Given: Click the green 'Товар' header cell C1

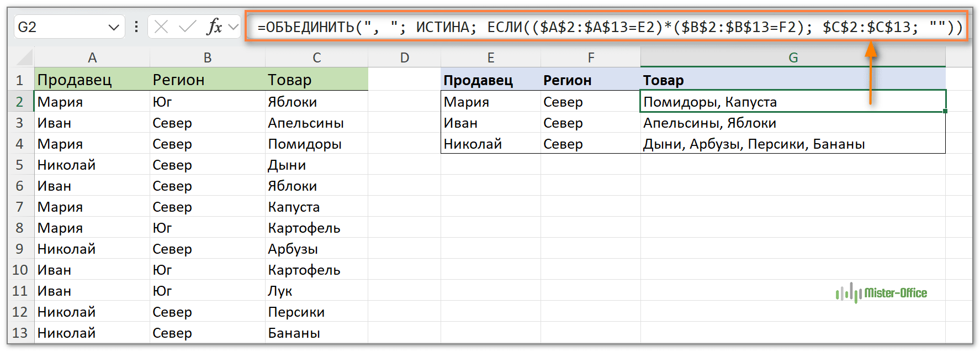Looking at the screenshot, I should 317,80.
